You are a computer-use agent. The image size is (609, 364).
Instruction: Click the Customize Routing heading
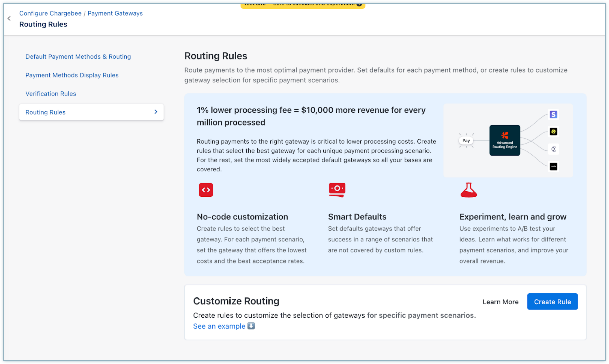pos(236,301)
